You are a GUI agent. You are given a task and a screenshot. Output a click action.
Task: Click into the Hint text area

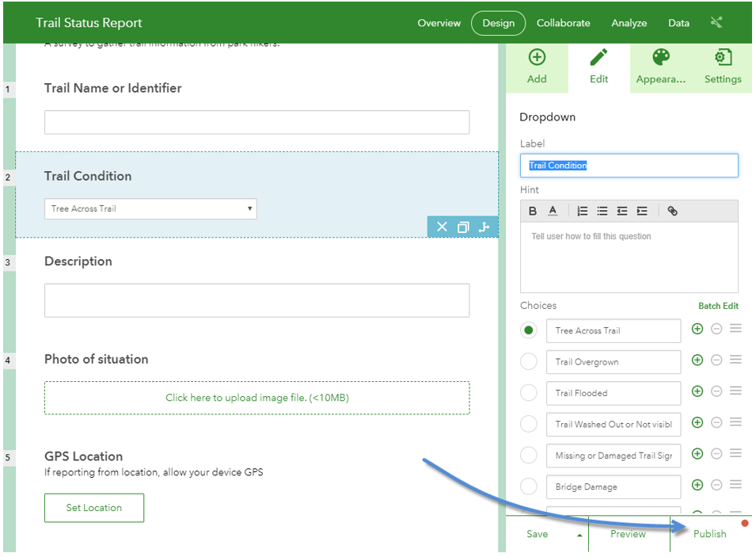[629, 258]
